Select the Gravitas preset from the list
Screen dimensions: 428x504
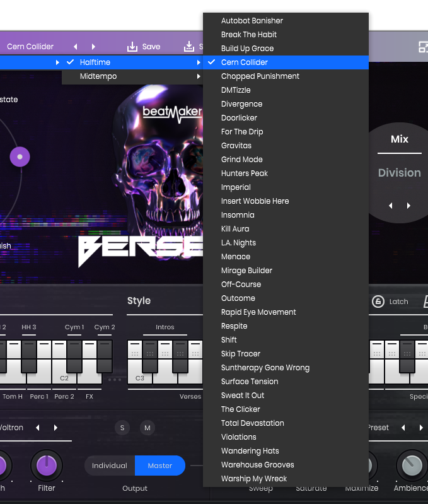tap(236, 146)
